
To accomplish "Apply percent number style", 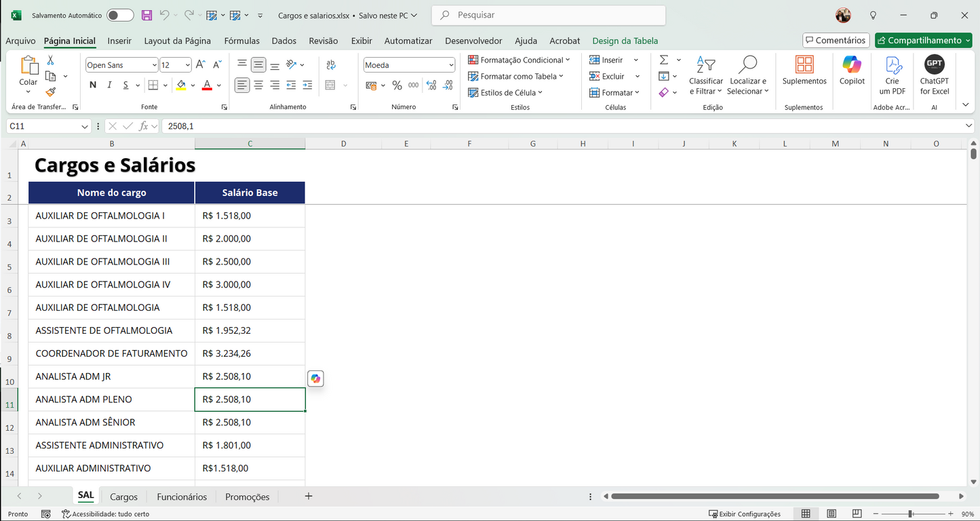I will click(397, 85).
